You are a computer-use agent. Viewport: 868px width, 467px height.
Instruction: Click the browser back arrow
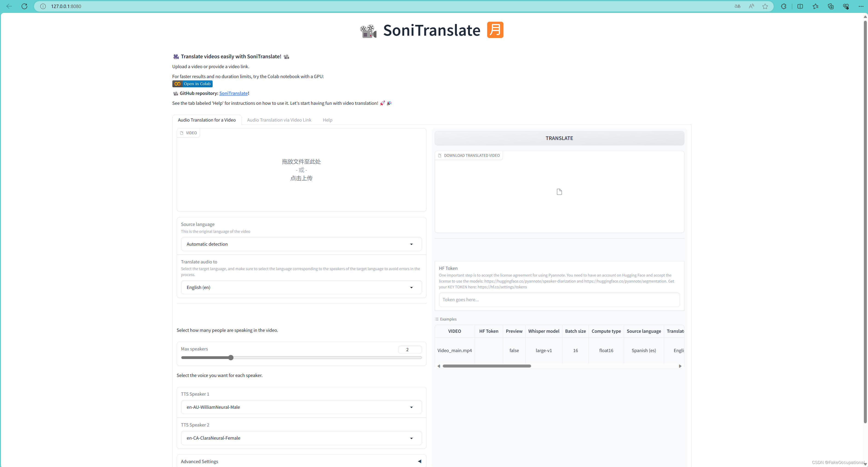[9, 6]
